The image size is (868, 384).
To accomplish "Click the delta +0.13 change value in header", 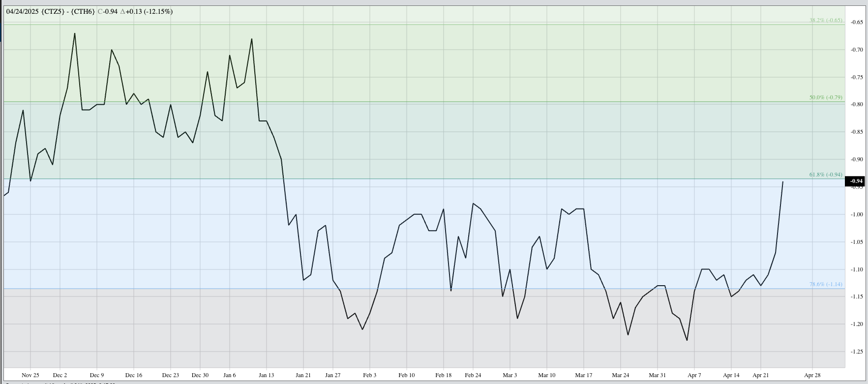I will tap(131, 11).
